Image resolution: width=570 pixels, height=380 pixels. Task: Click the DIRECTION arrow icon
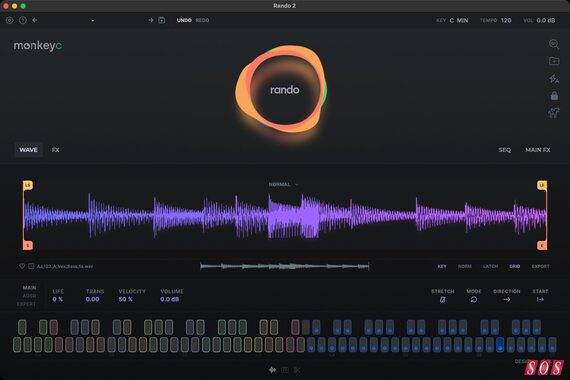507,300
